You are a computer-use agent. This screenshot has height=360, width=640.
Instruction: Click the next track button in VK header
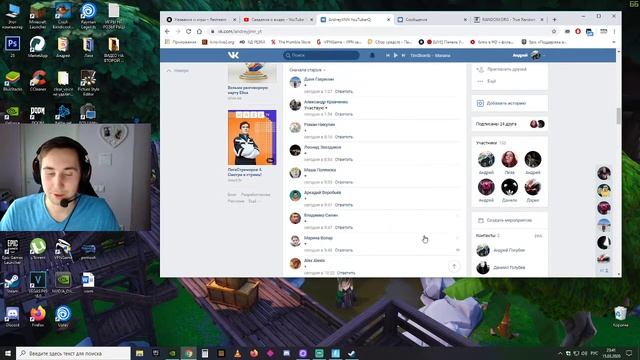[x=403, y=55]
